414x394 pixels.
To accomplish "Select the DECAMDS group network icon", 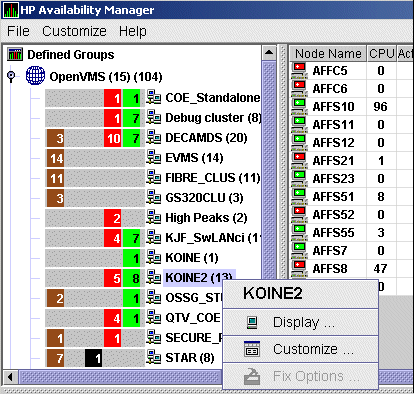I will [154, 137].
